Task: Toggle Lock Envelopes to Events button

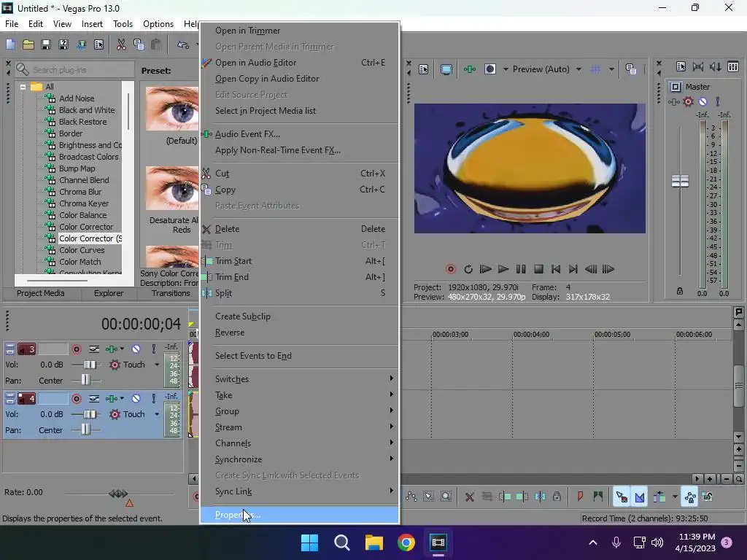Action: pos(690,497)
